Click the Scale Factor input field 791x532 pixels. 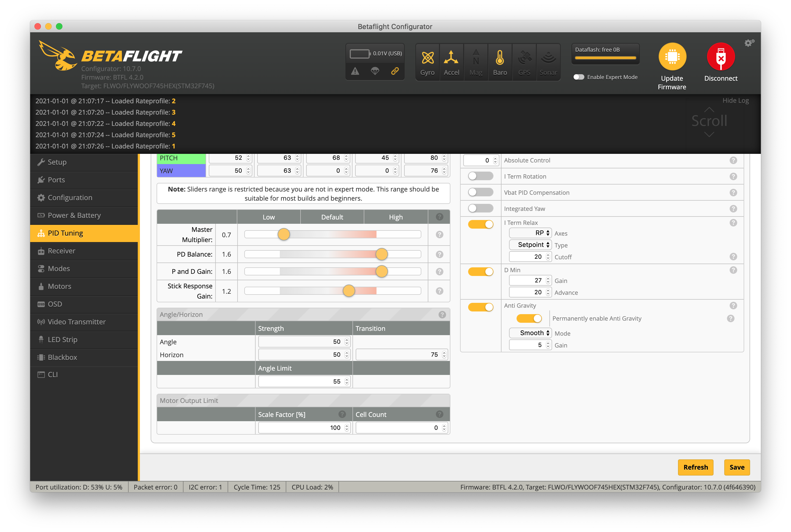[304, 427]
